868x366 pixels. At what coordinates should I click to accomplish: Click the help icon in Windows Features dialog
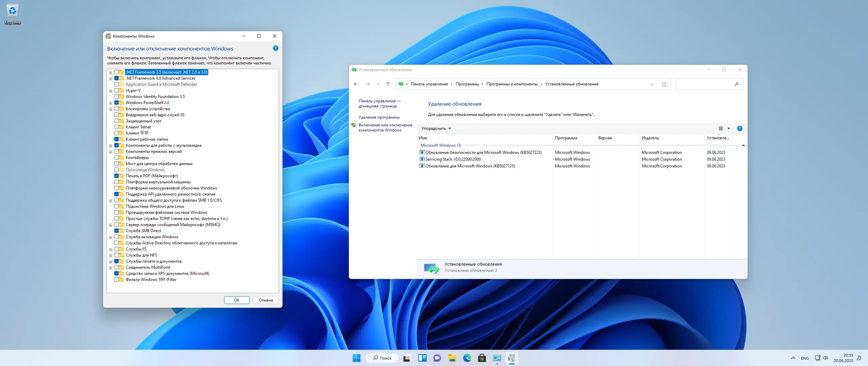[275, 48]
